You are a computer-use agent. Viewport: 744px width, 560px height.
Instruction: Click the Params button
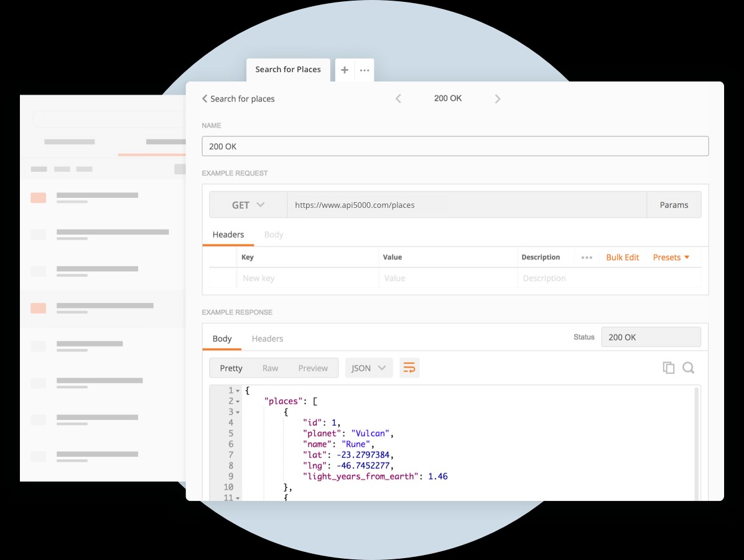click(674, 205)
